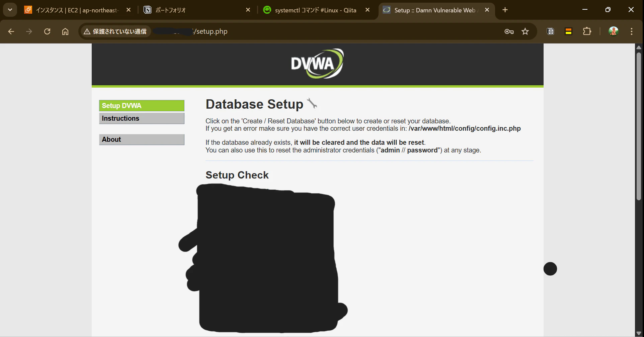The image size is (644, 337).
Task: Close the Setup DVWA tab
Action: (x=487, y=10)
